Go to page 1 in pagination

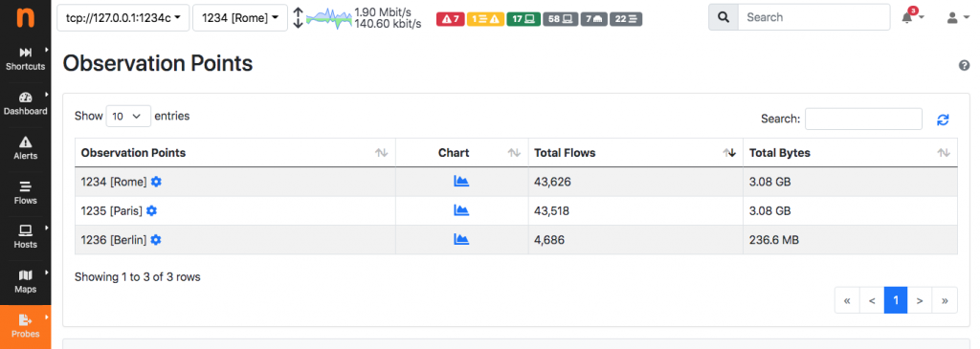point(896,300)
